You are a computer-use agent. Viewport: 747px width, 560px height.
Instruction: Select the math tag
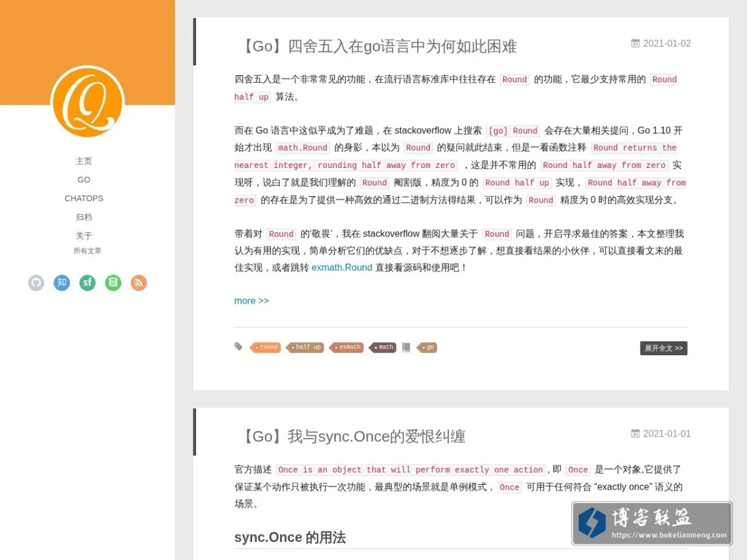pos(383,347)
